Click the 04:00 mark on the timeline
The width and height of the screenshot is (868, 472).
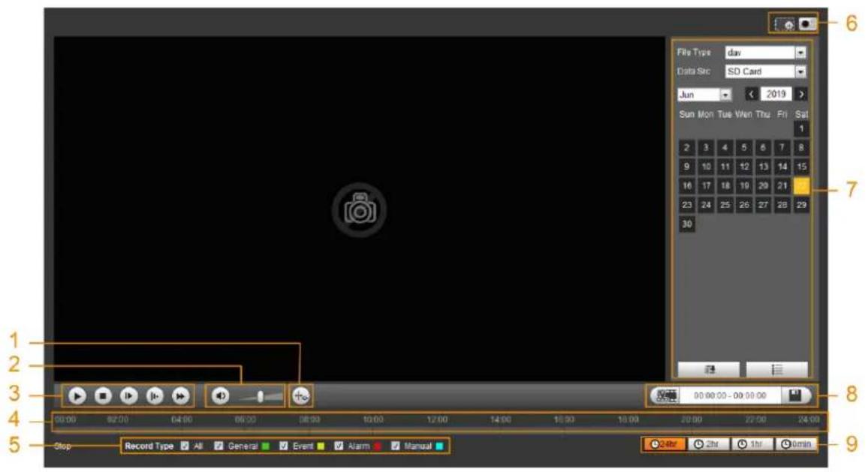pyautogui.click(x=182, y=420)
